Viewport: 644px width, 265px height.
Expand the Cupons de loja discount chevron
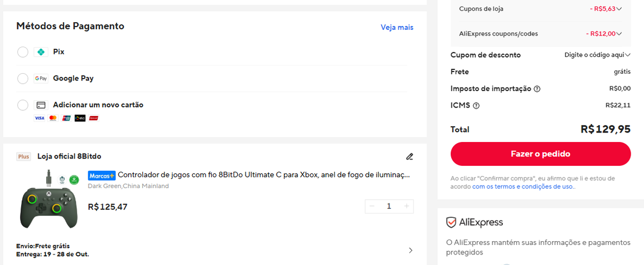[619, 9]
